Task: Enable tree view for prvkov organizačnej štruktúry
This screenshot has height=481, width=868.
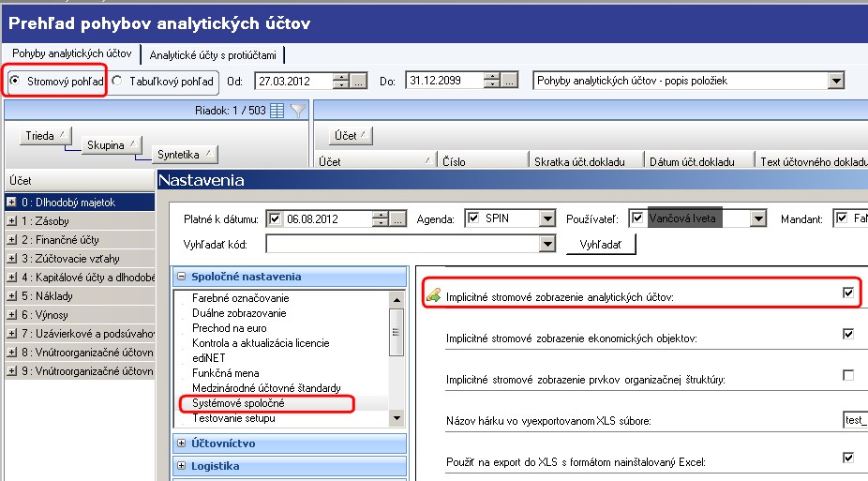Action: [x=848, y=375]
